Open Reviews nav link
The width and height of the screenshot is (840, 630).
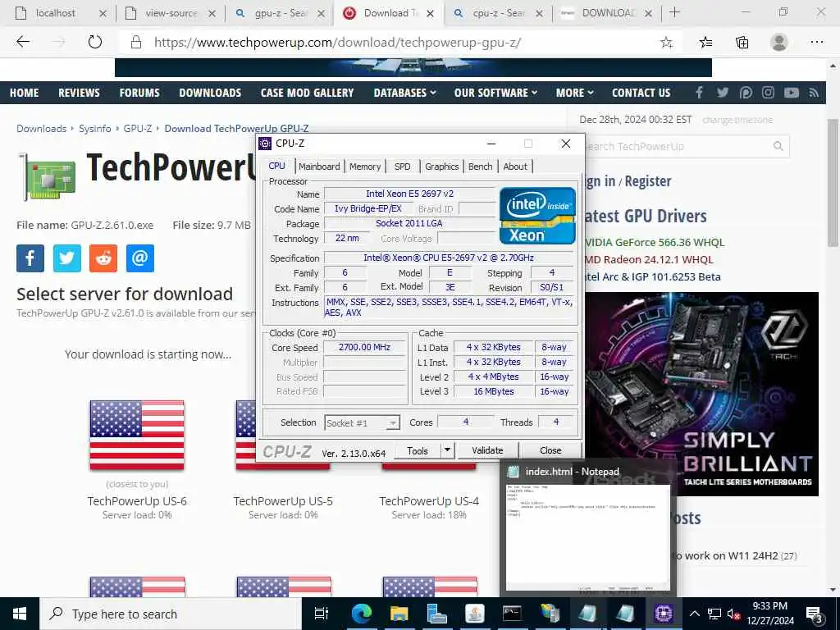(79, 93)
